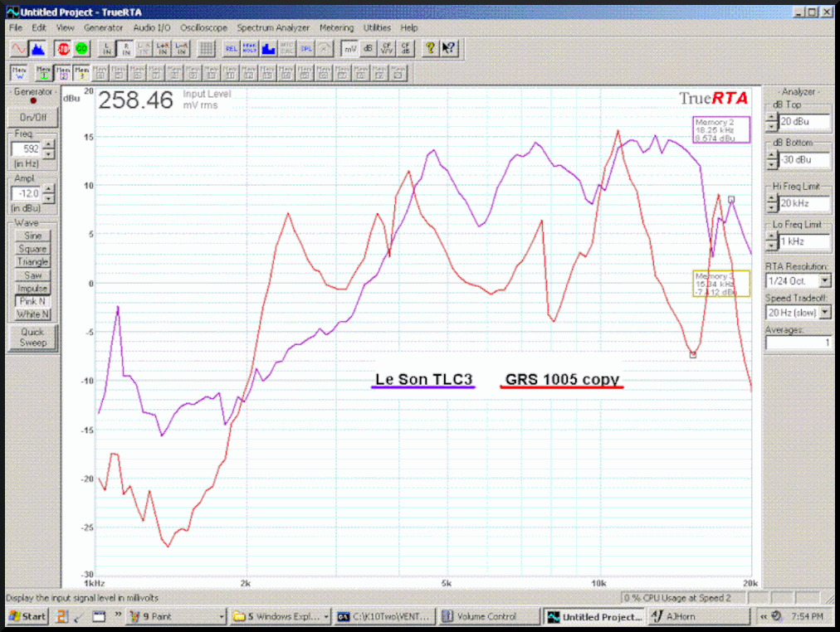This screenshot has width=840, height=632.
Task: Switch input level units to mV
Action: coord(349,49)
